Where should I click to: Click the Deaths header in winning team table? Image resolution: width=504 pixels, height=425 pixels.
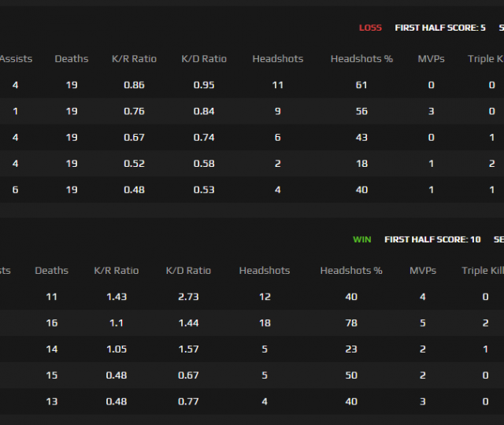[x=51, y=271]
